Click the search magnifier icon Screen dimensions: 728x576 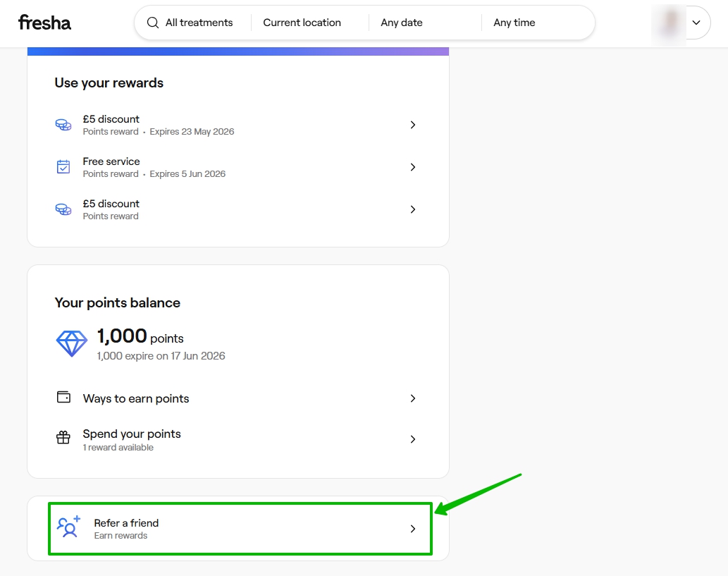coord(153,23)
